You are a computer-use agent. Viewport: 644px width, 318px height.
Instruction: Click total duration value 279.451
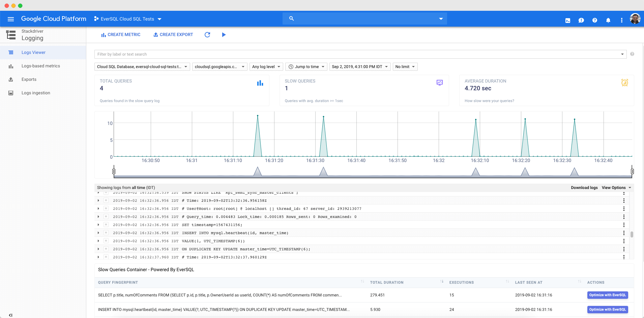click(377, 295)
